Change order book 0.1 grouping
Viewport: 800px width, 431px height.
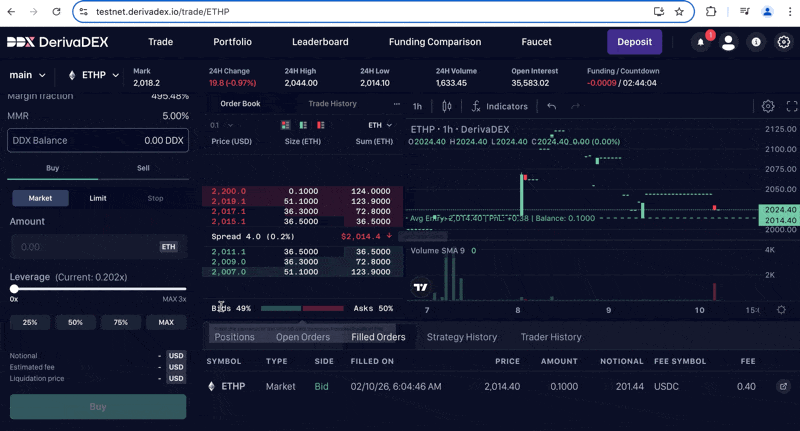[x=221, y=125]
